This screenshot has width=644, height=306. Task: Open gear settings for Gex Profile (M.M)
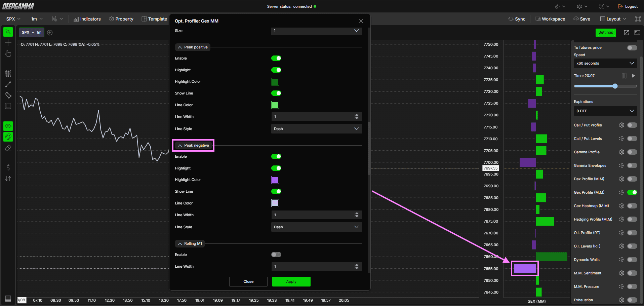click(622, 192)
